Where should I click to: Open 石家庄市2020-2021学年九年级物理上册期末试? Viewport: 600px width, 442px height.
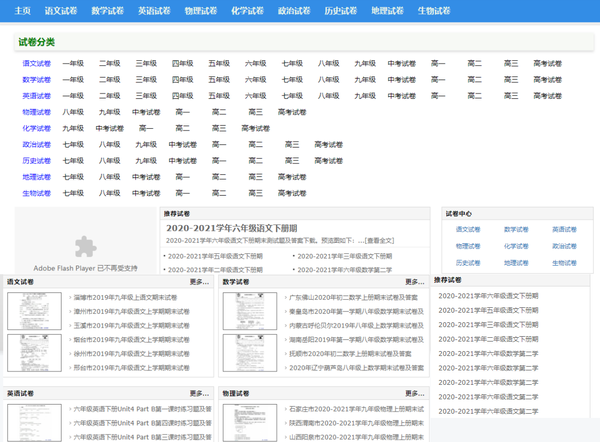pyautogui.click(x=357, y=409)
